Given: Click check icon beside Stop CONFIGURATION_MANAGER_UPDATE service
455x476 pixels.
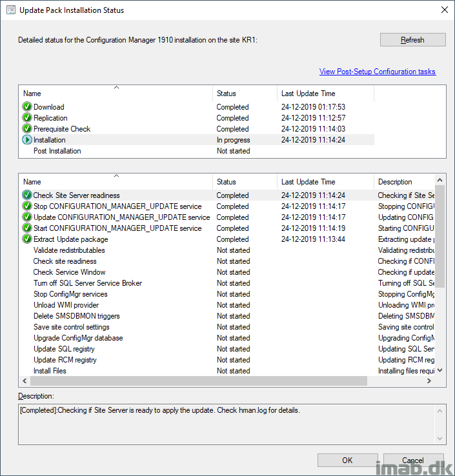Looking at the screenshot, I should 27,206.
